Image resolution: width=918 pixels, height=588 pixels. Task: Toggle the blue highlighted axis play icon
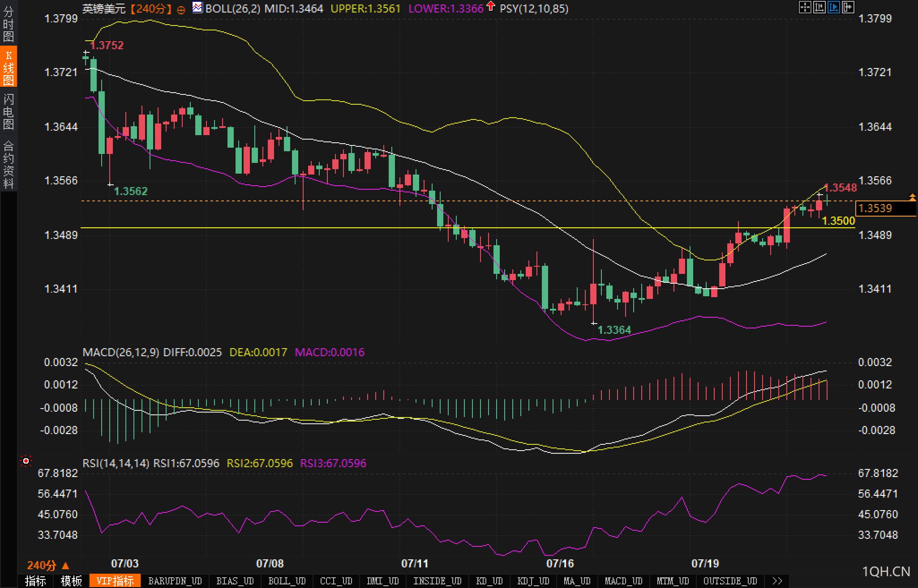coord(833,7)
